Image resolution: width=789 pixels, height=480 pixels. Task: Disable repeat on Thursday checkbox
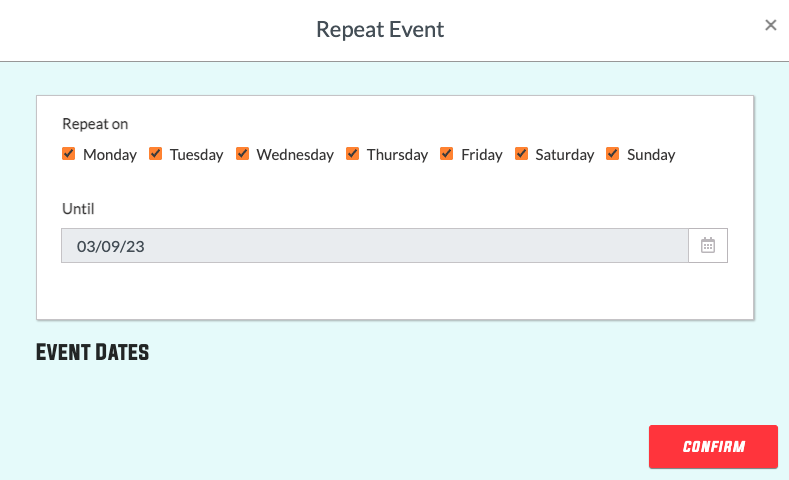(353, 154)
